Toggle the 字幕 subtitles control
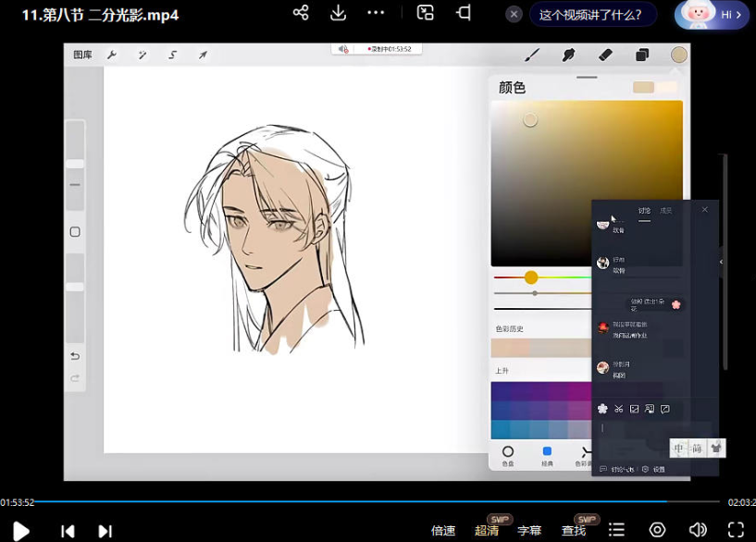This screenshot has height=542, width=756. tap(528, 530)
